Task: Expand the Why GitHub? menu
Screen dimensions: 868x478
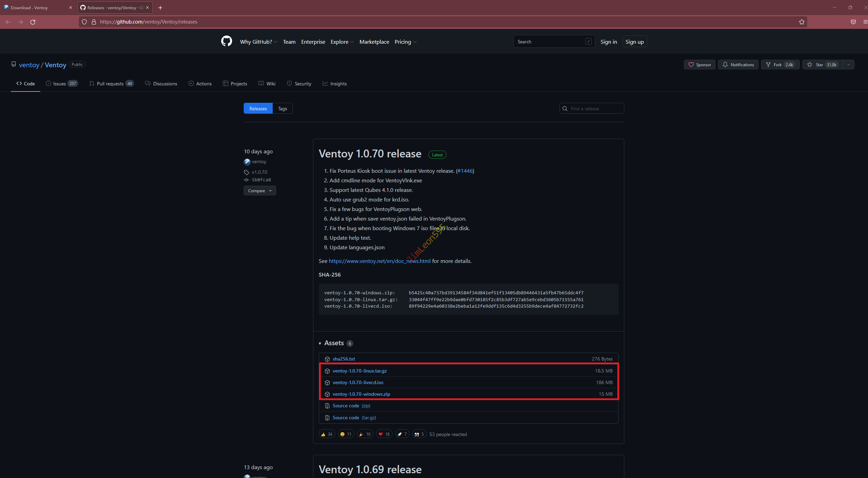Action: tap(258, 42)
